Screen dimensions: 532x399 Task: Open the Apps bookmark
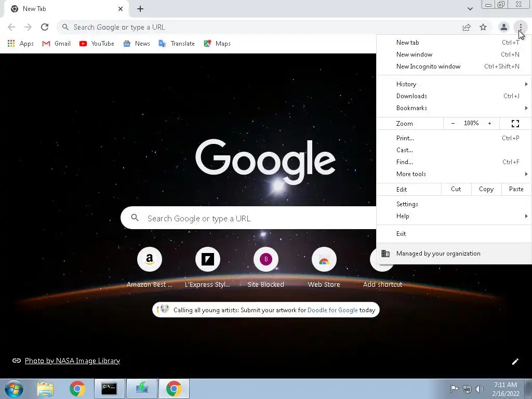coord(21,44)
